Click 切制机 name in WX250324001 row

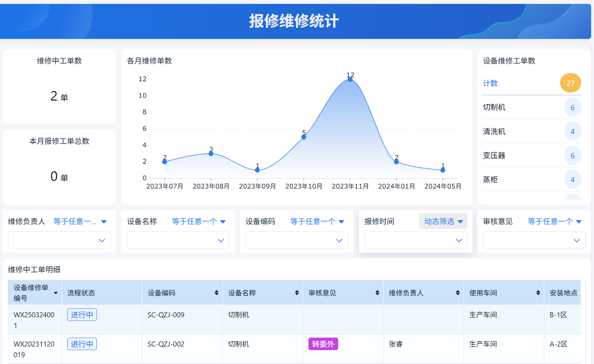pos(239,315)
